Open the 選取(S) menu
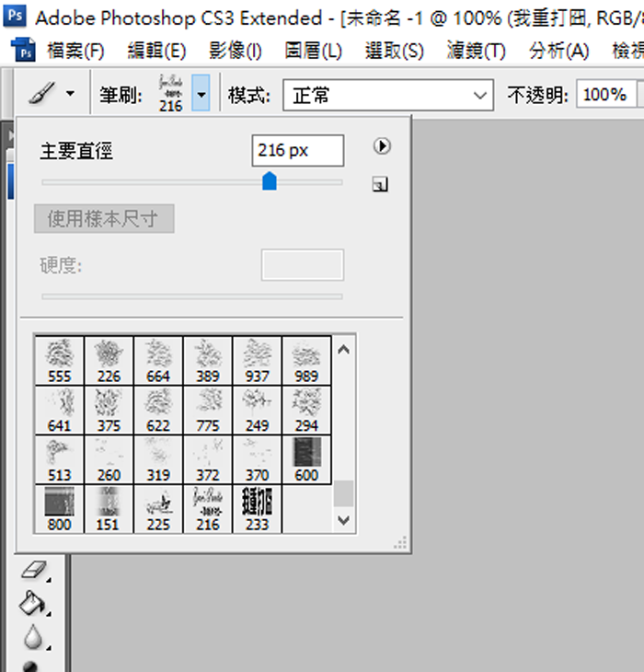Image resolution: width=644 pixels, height=672 pixels. (395, 51)
